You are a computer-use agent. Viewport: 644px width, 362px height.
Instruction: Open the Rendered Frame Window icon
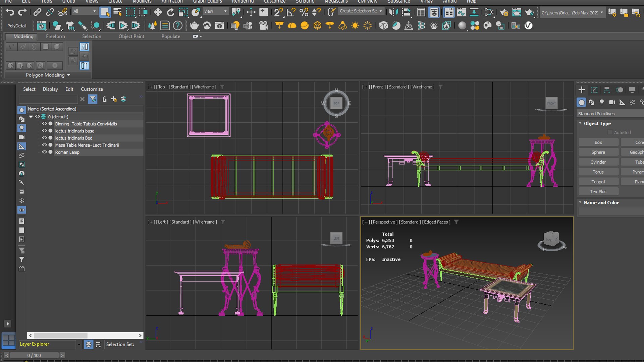pos(517,12)
